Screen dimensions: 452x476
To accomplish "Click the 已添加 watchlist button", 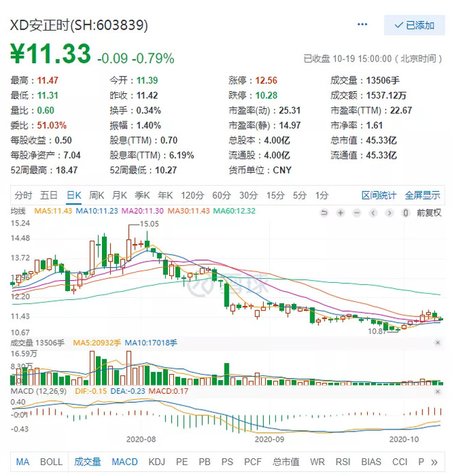I will point(414,25).
